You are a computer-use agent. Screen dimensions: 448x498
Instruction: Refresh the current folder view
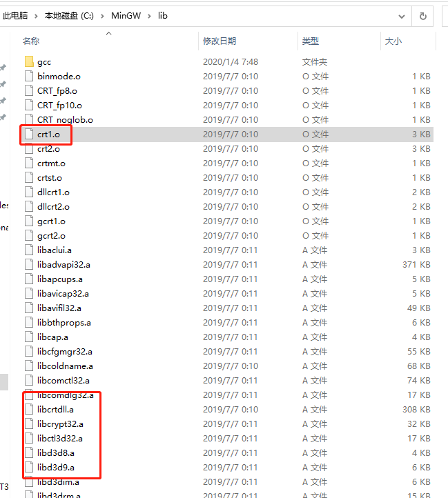point(422,15)
